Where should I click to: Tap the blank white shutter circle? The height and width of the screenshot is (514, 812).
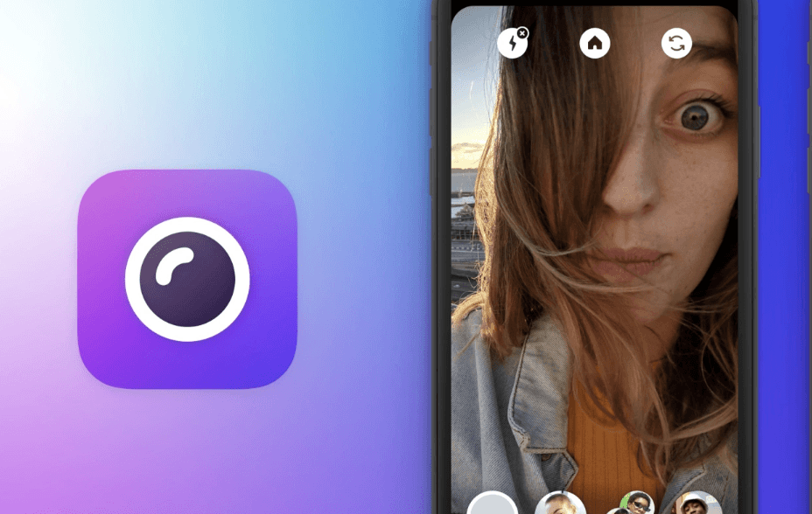tap(492, 504)
